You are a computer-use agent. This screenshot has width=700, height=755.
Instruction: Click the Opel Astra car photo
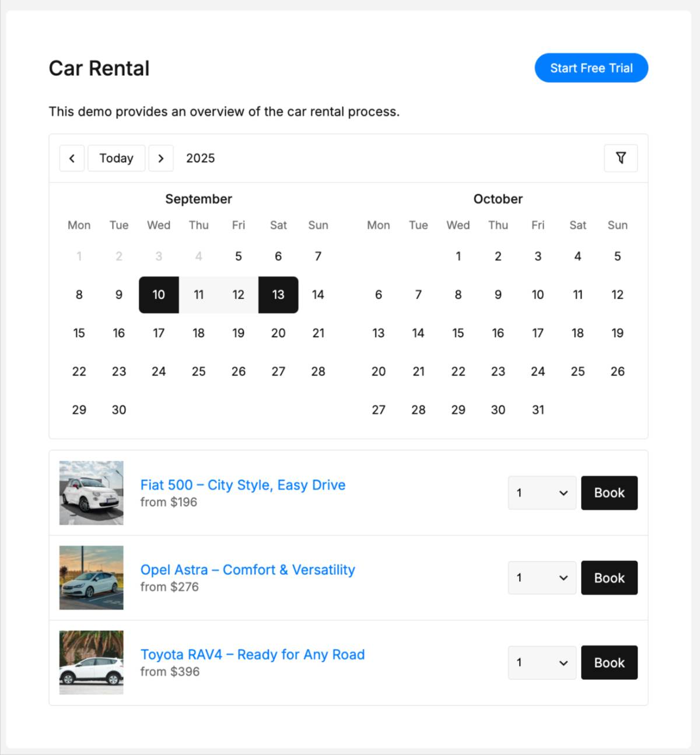92,578
